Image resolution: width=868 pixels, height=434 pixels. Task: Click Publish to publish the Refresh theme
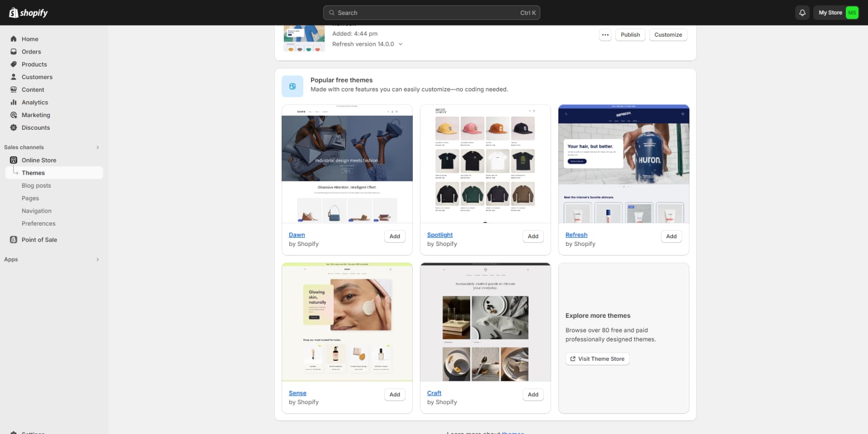click(x=630, y=34)
